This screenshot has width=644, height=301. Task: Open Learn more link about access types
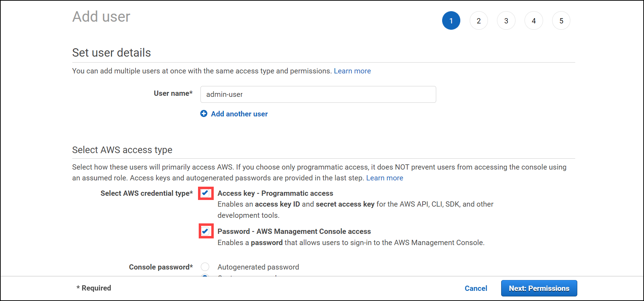[385, 178]
